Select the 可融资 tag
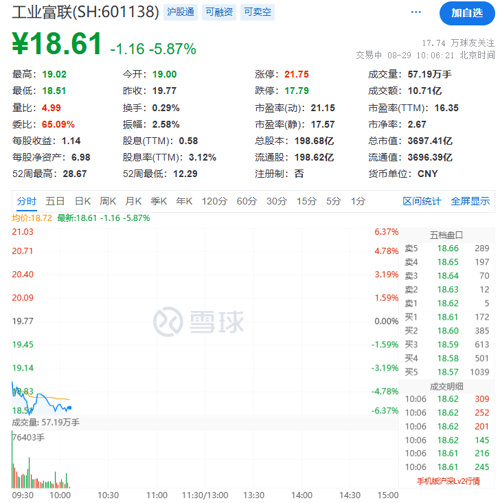The height and width of the screenshot is (503, 500). coord(219,12)
